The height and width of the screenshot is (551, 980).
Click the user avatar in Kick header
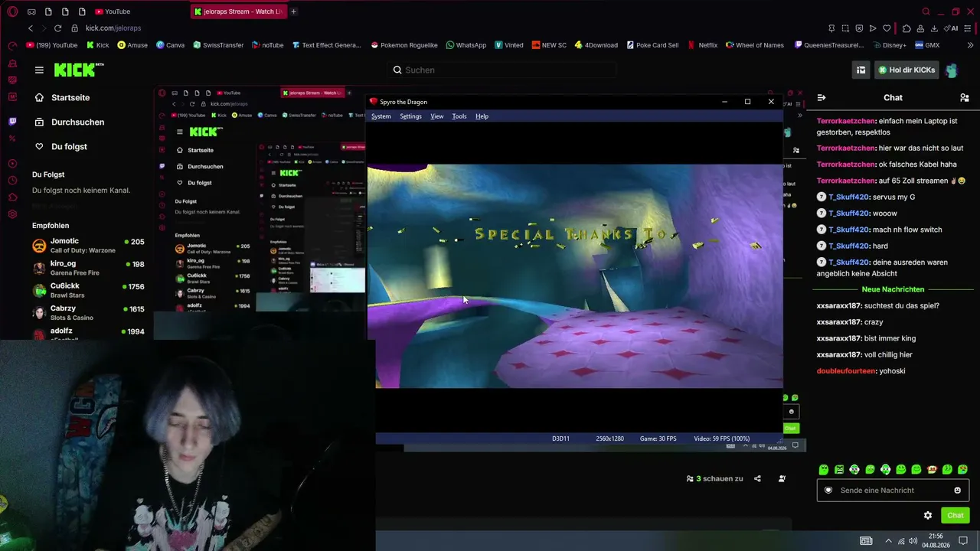[x=952, y=70]
